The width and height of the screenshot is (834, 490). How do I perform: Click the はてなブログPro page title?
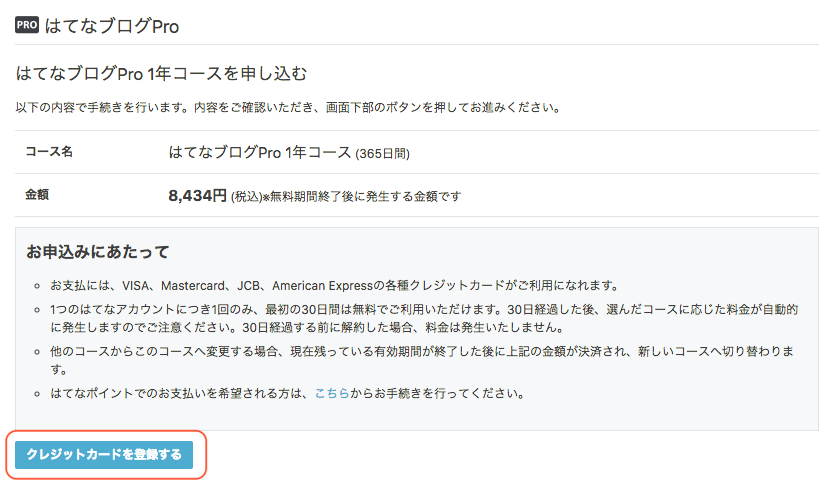pyautogui.click(x=112, y=26)
